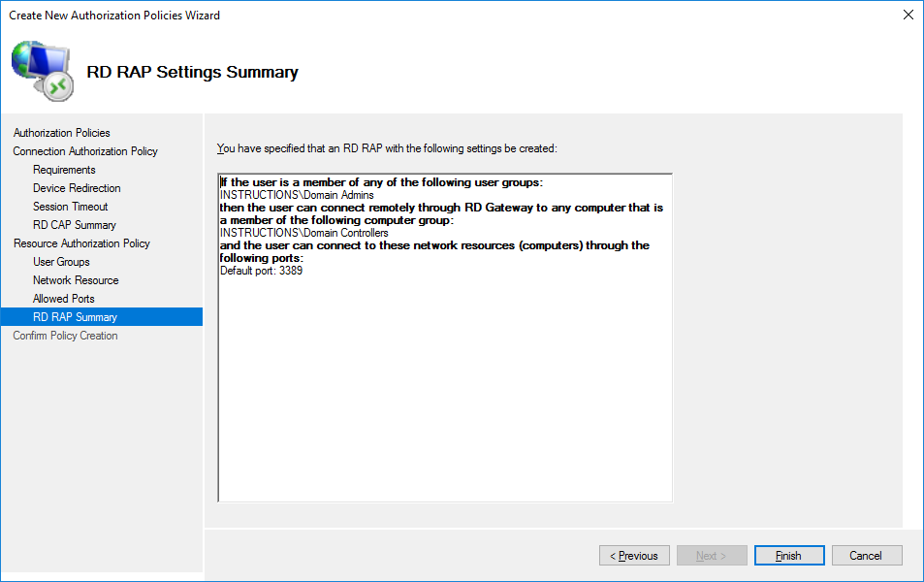The height and width of the screenshot is (582, 924).
Task: Click the Remote Desktop wizard header icon
Action: click(43, 71)
